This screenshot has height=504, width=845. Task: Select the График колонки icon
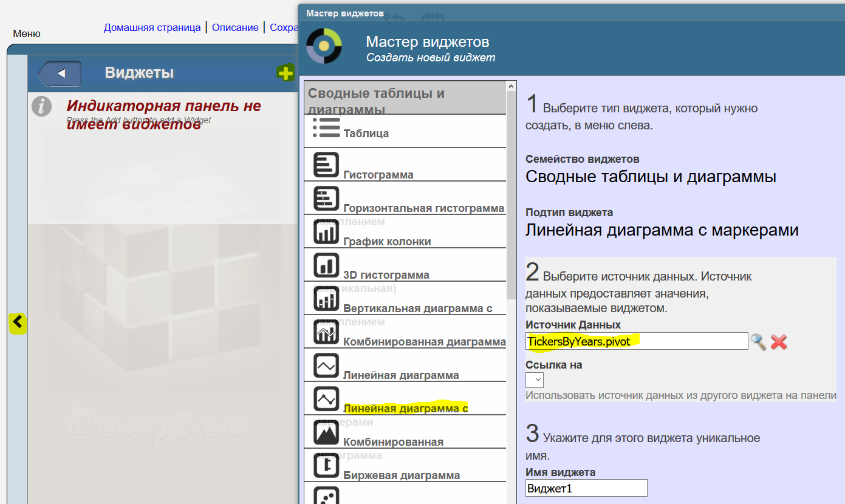tap(326, 231)
